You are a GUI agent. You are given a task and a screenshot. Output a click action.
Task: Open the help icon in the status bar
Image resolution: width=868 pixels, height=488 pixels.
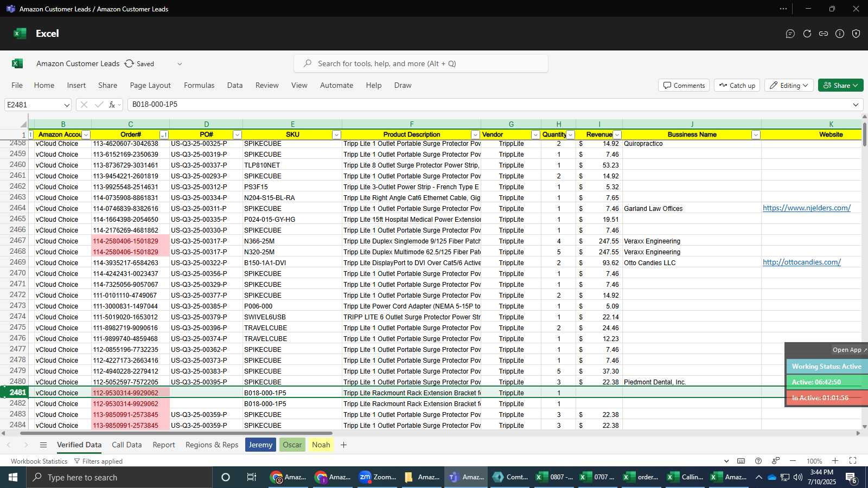click(x=758, y=461)
